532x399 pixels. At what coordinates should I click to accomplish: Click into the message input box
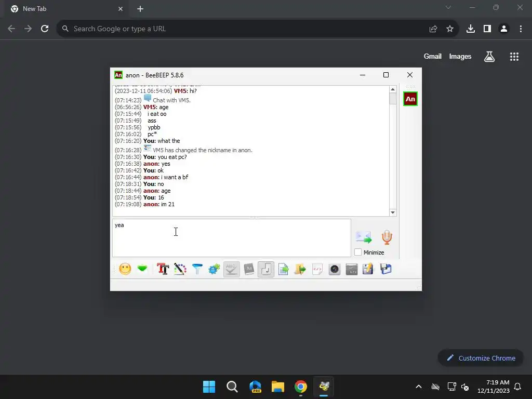(x=231, y=238)
